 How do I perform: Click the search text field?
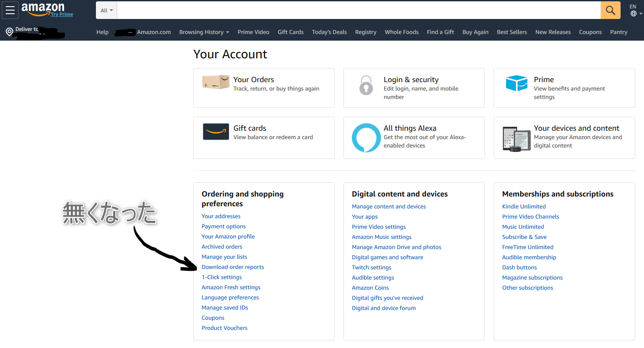(358, 10)
